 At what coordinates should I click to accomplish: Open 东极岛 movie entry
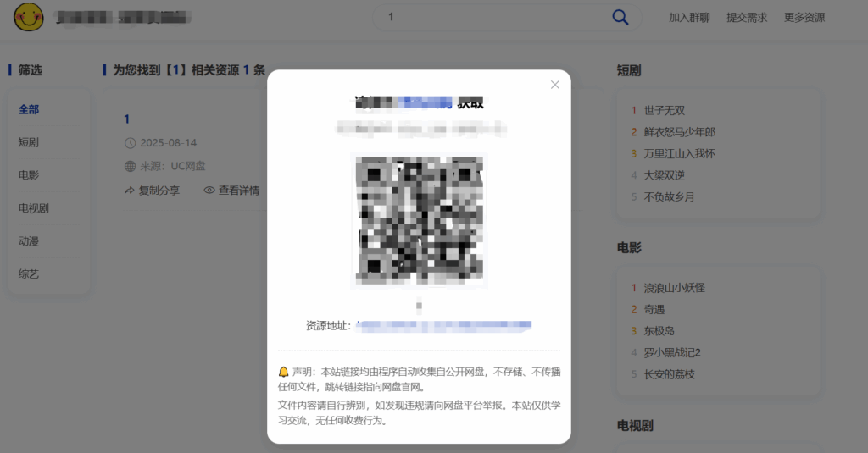coord(659,331)
